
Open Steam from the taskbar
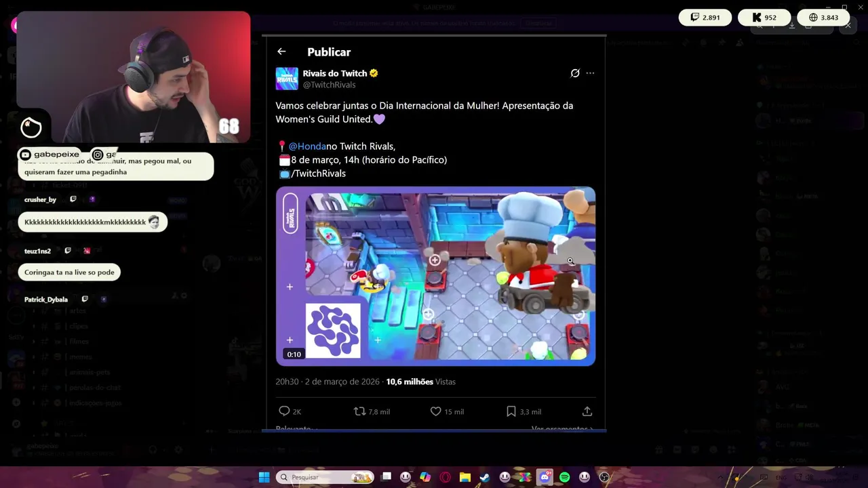coord(485,477)
